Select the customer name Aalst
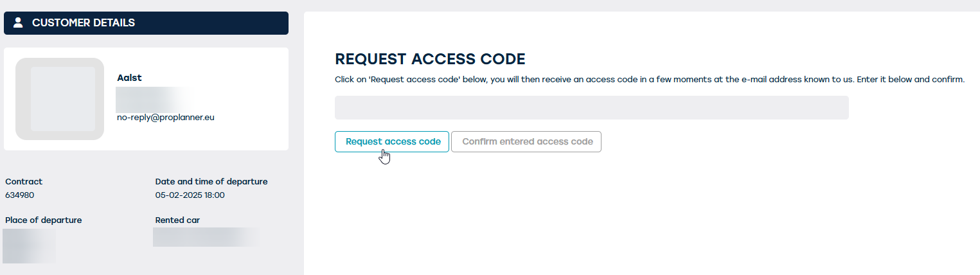980x275 pixels. coord(129,78)
